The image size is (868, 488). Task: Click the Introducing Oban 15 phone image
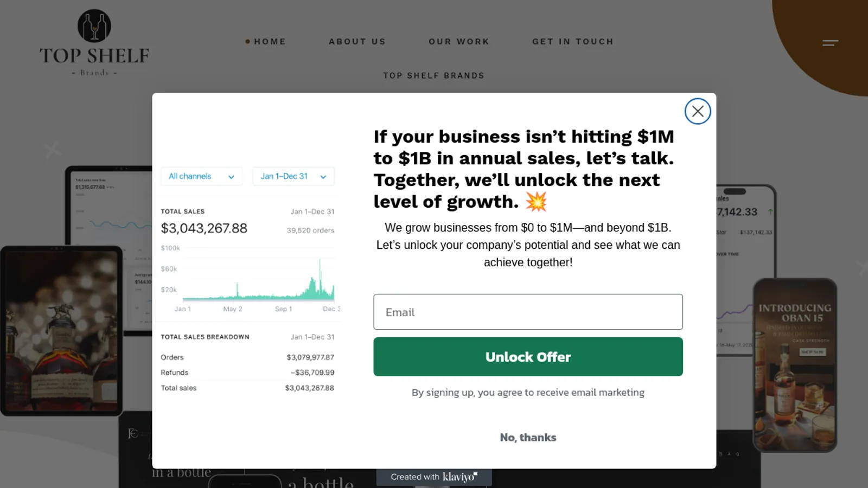tap(795, 365)
